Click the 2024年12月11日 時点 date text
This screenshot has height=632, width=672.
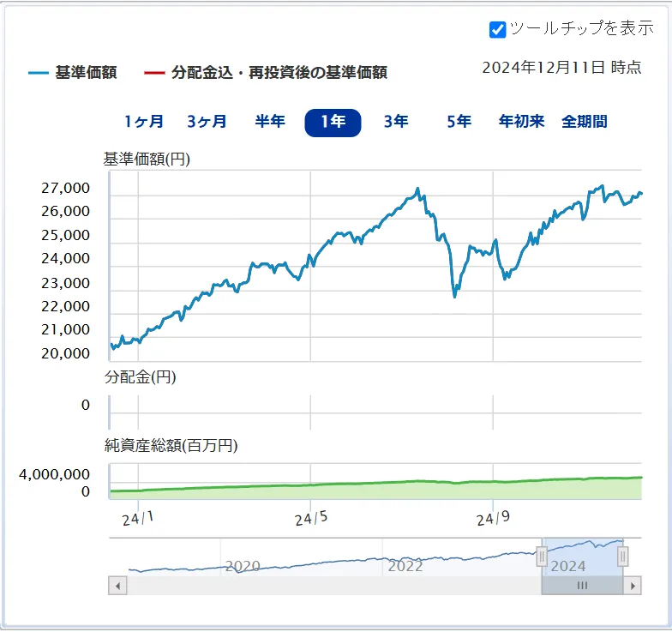click(561, 67)
